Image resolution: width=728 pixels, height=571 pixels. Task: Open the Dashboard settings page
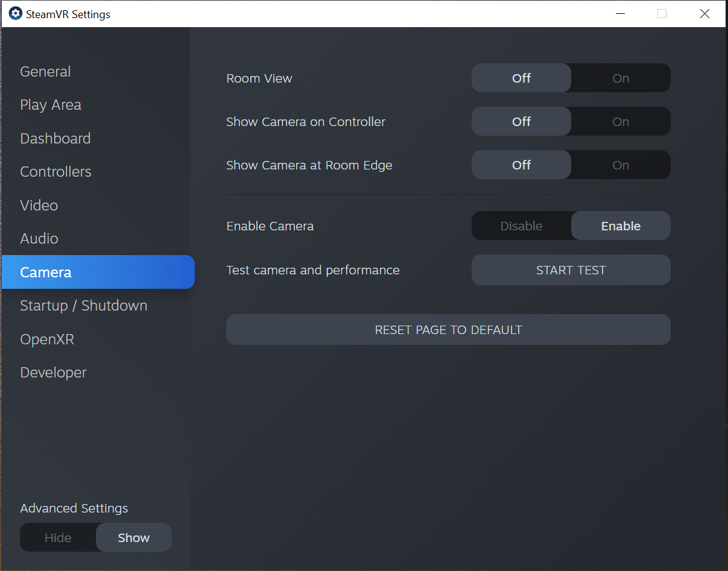(x=55, y=139)
